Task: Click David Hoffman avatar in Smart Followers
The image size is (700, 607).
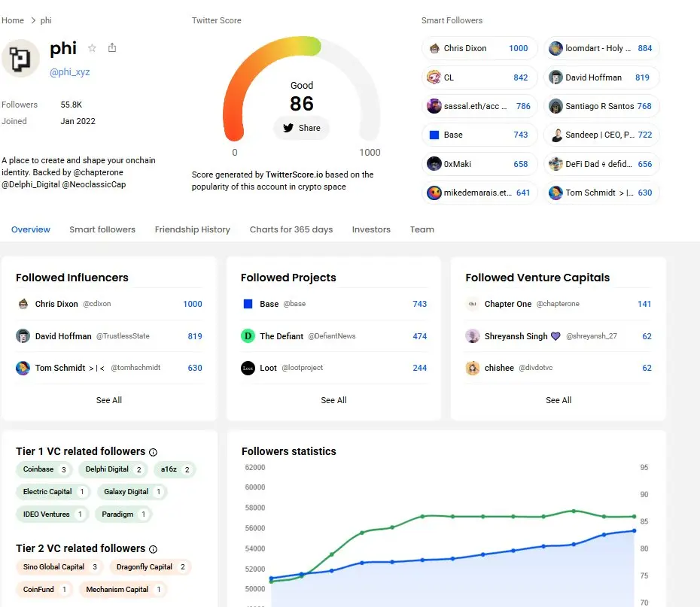Action: [555, 77]
